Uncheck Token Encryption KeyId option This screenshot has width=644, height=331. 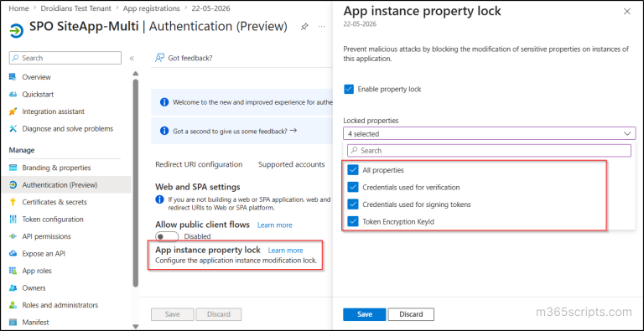point(353,222)
